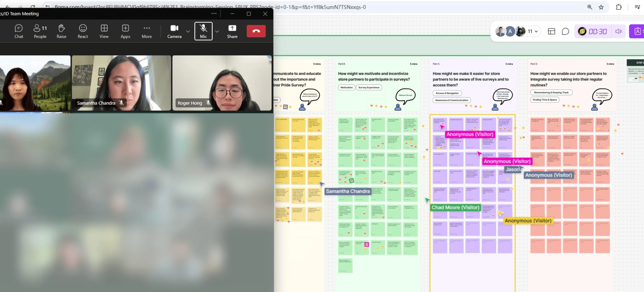Bookmark this page with the star icon
This screenshot has height=292, width=644.
tap(601, 7)
